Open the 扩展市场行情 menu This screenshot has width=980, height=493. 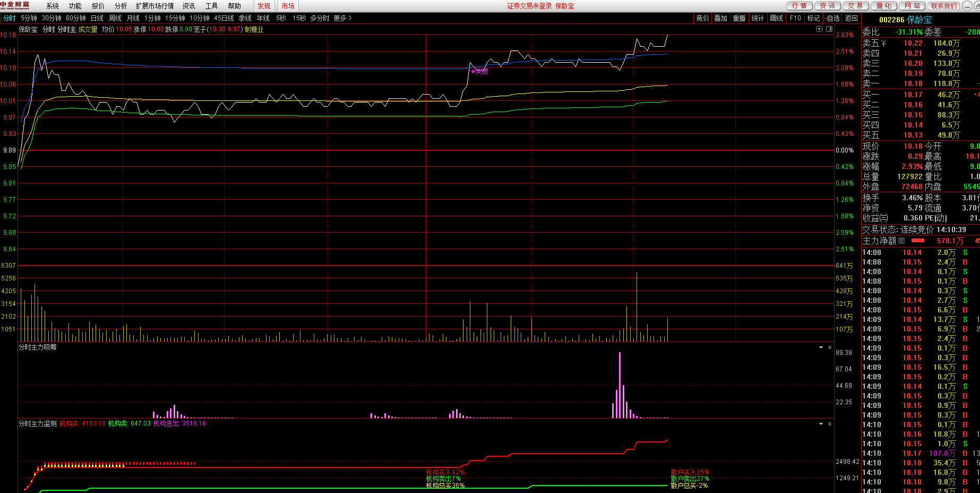coord(155,6)
